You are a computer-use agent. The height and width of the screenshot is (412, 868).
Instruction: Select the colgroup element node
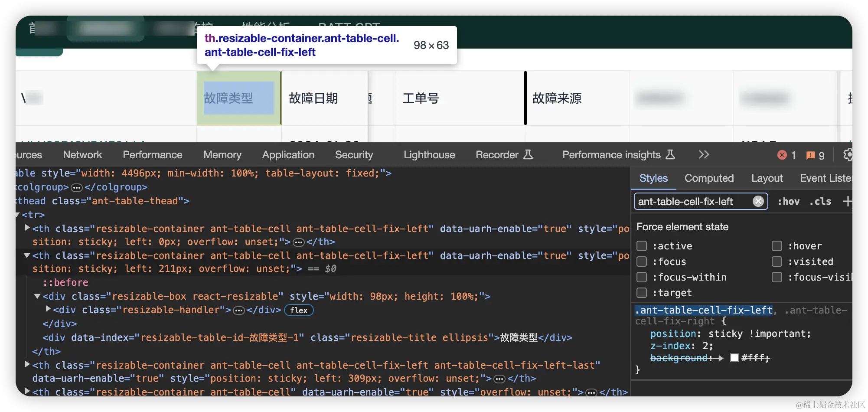(x=82, y=187)
